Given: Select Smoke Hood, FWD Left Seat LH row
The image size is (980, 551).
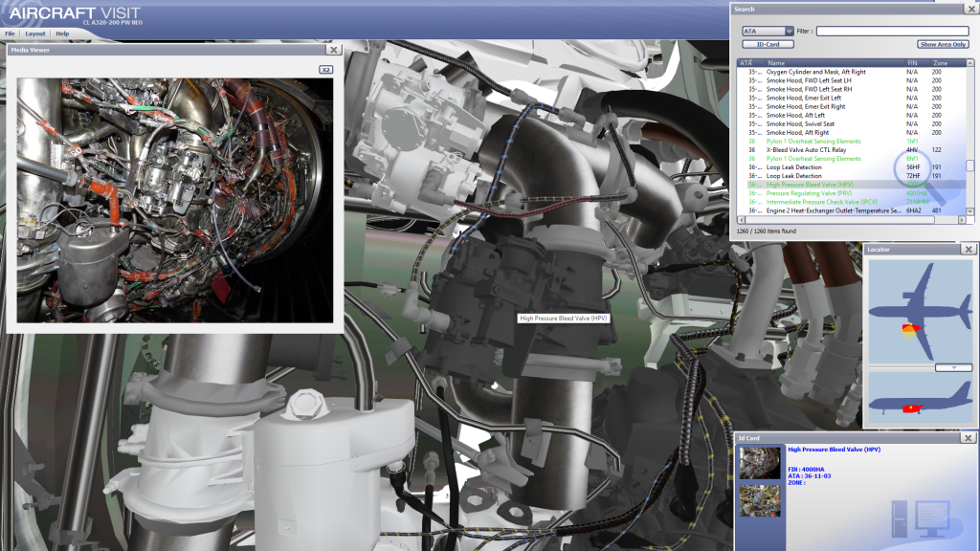Looking at the screenshot, I should (x=851, y=80).
